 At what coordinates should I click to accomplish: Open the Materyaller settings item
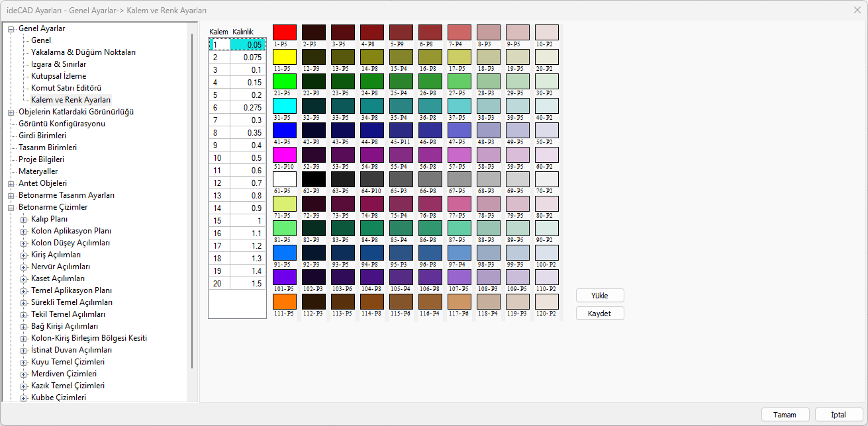click(38, 171)
